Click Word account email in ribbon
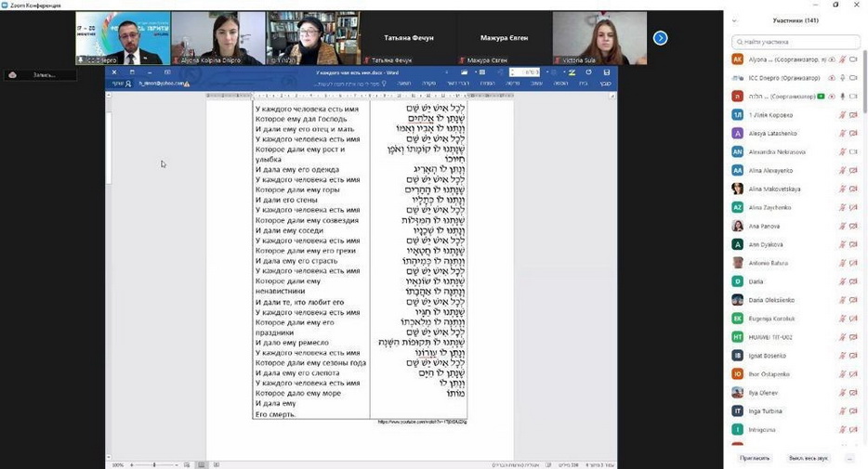 coord(162,84)
